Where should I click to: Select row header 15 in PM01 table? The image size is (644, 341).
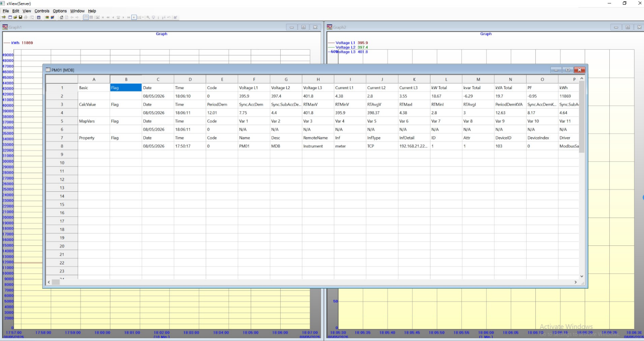[62, 205]
